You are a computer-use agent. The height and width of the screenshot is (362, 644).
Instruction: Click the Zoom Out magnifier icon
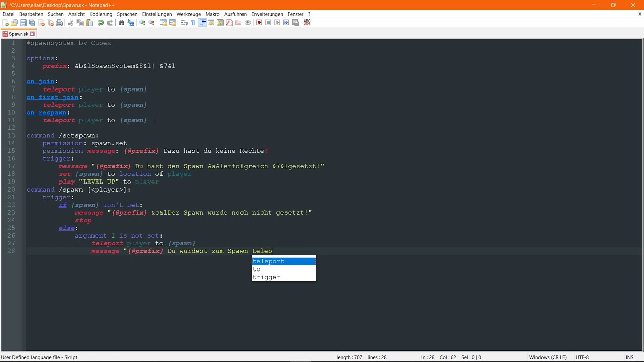(151, 23)
